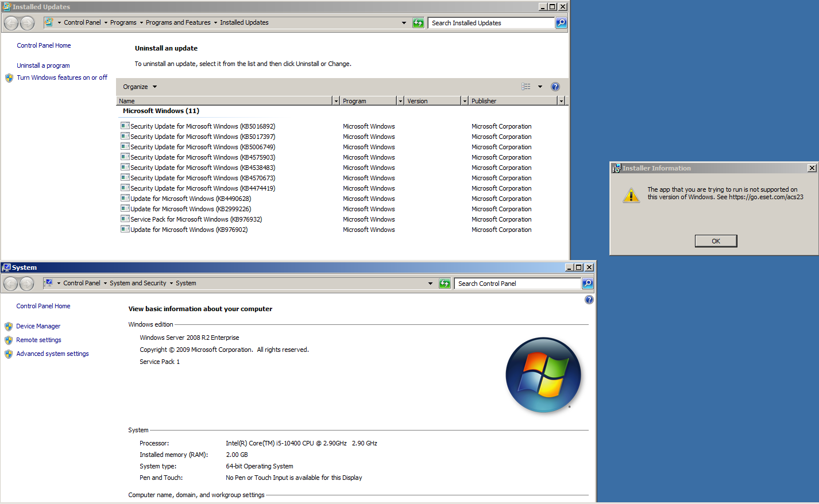The width and height of the screenshot is (819, 504).
Task: Expand address history dropdown in System window
Action: coord(430,284)
